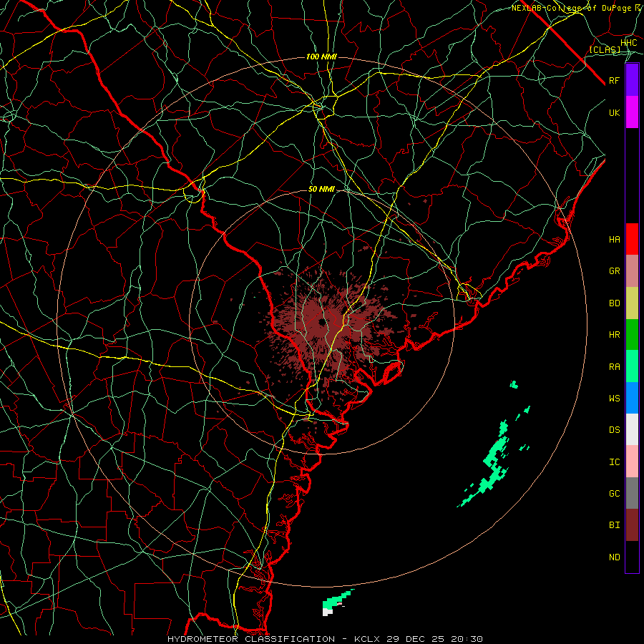This screenshot has width=644, height=644.
Task: Click the GC legend label
Action: (615, 494)
